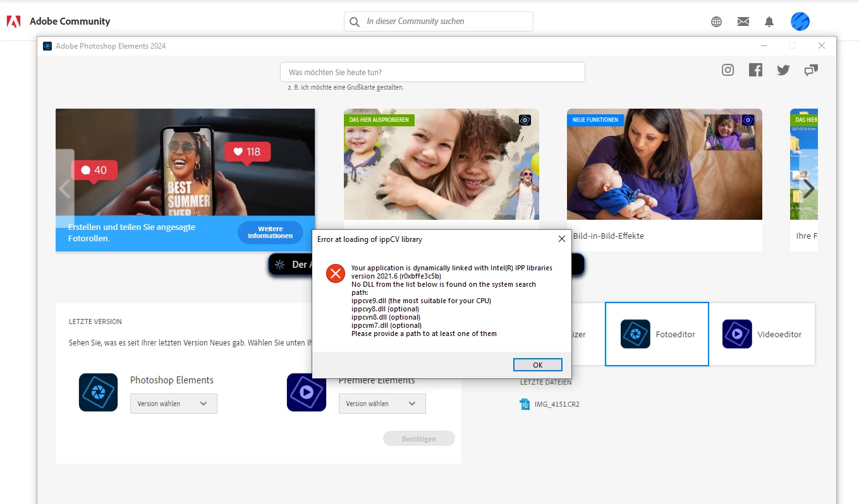This screenshot has width=859, height=504.
Task: Click the Adobe logo in Community header
Action: click(x=13, y=21)
